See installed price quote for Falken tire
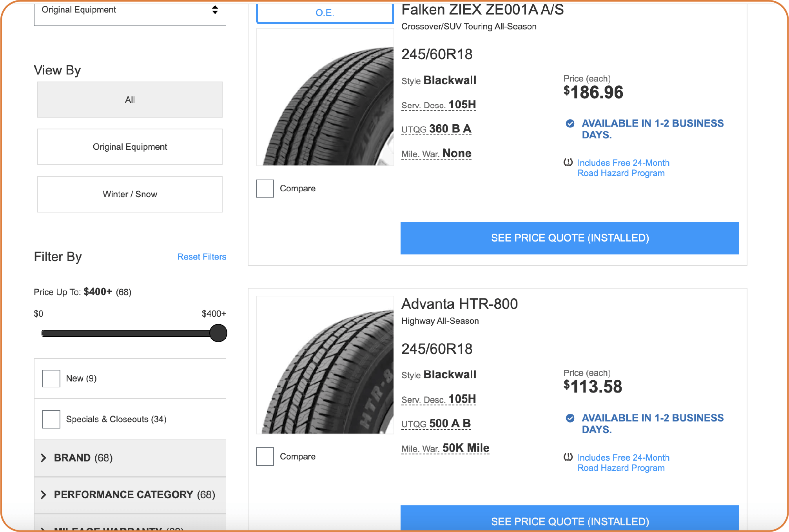This screenshot has height=532, width=789. (570, 238)
